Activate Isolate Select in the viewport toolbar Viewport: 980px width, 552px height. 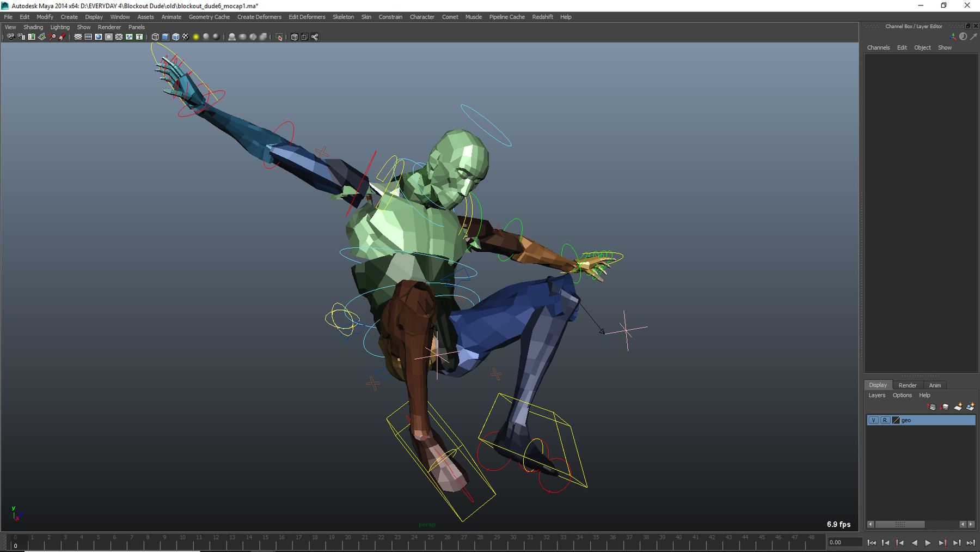point(279,37)
